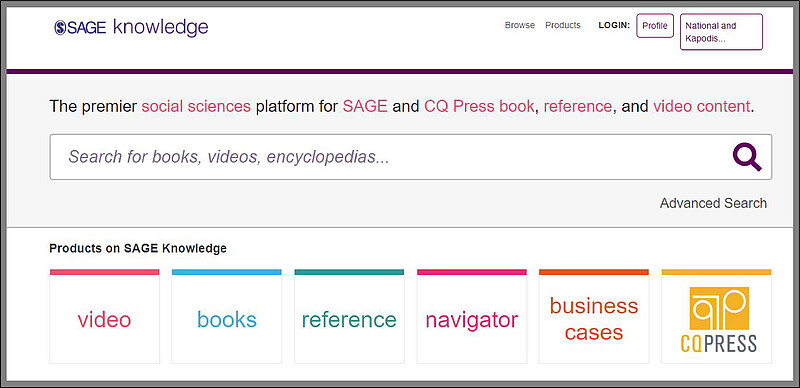
Task: Open the books product tile
Action: [227, 317]
